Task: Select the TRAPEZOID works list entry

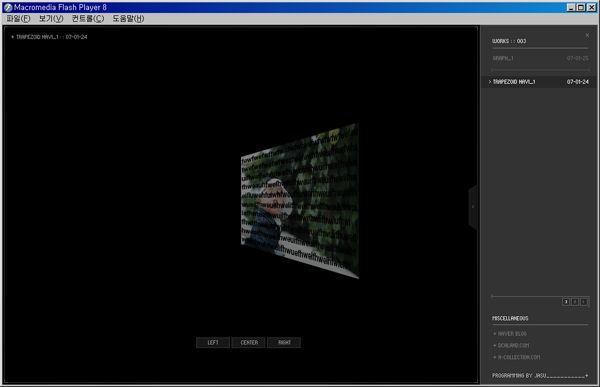Action: (539, 82)
